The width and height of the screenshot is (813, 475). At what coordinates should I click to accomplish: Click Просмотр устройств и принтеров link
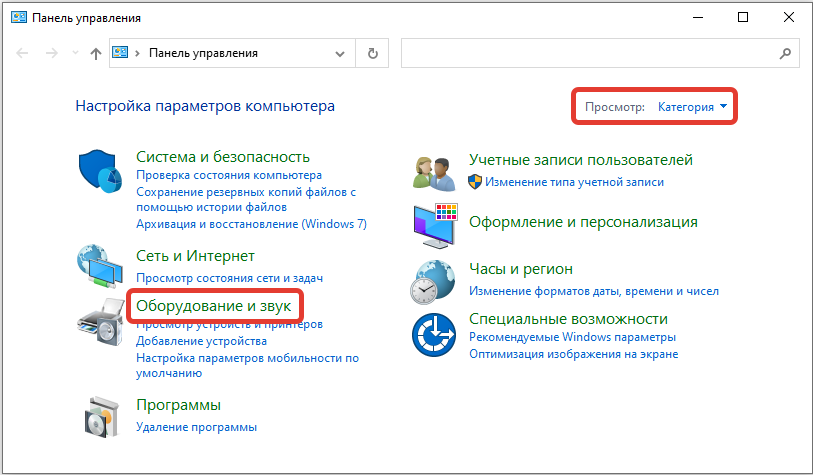tap(229, 325)
